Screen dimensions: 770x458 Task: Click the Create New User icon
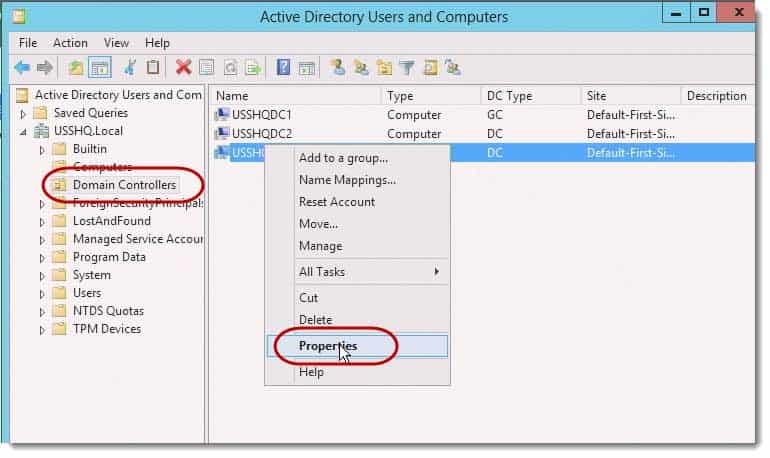[x=337, y=67]
